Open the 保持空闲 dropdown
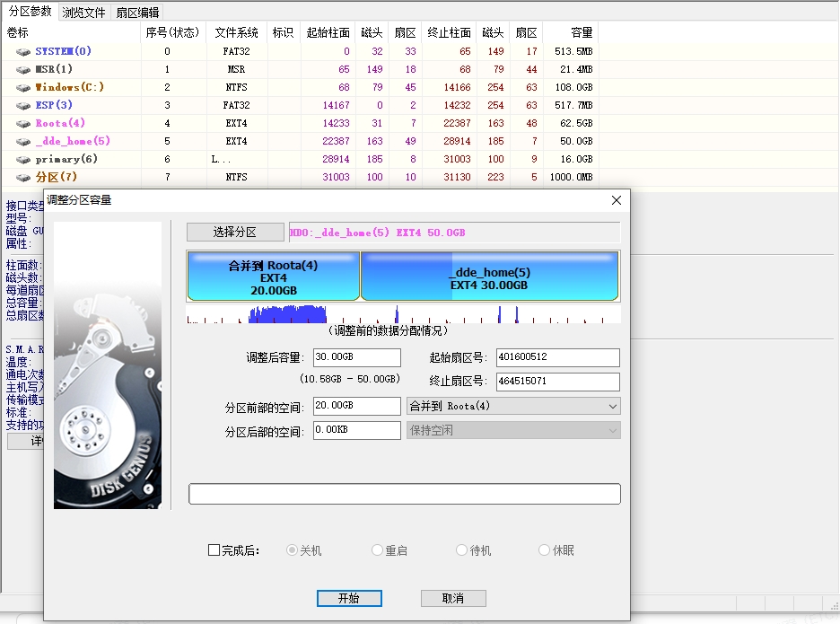The height and width of the screenshot is (624, 840). (513, 430)
